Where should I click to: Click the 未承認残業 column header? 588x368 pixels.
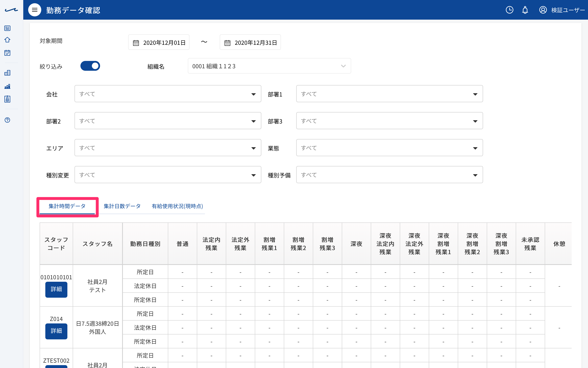[x=530, y=244]
